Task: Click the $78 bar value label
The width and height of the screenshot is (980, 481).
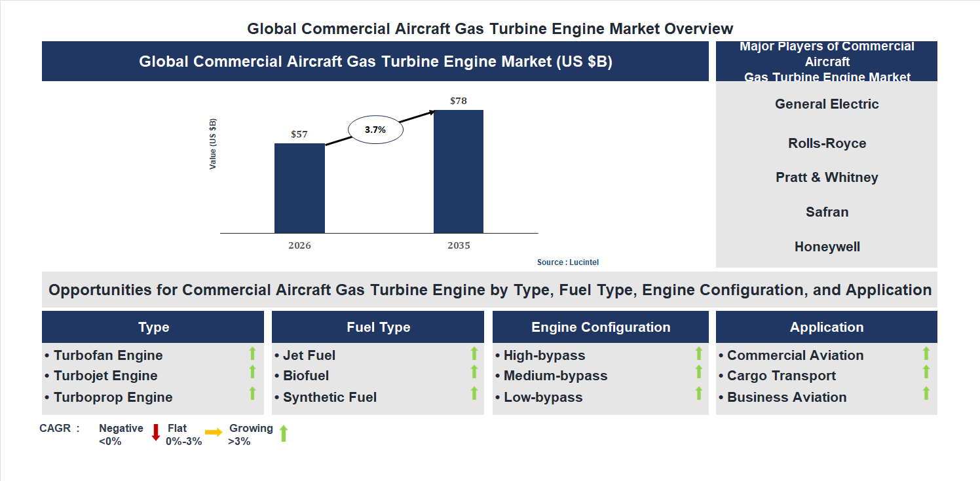Action: 459,101
